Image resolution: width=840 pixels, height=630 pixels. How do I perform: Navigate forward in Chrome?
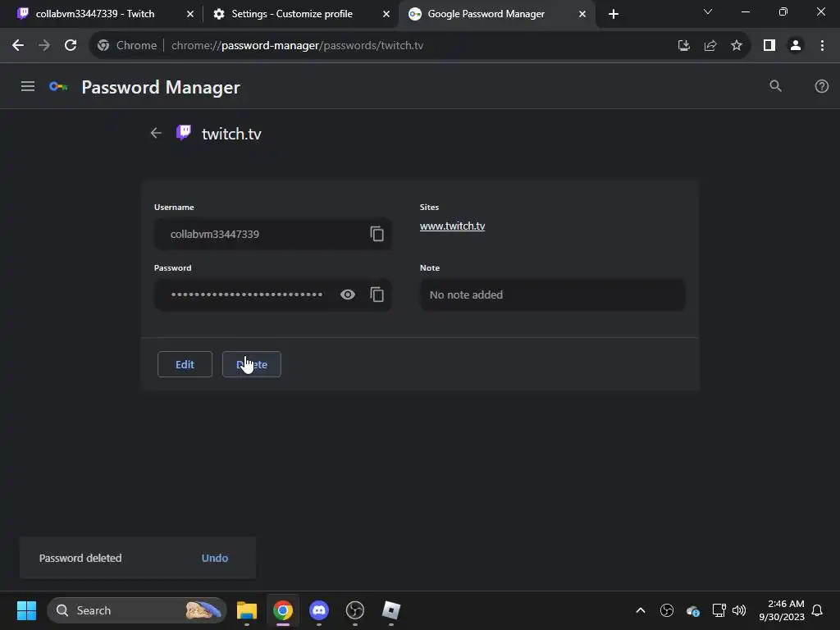pos(44,46)
